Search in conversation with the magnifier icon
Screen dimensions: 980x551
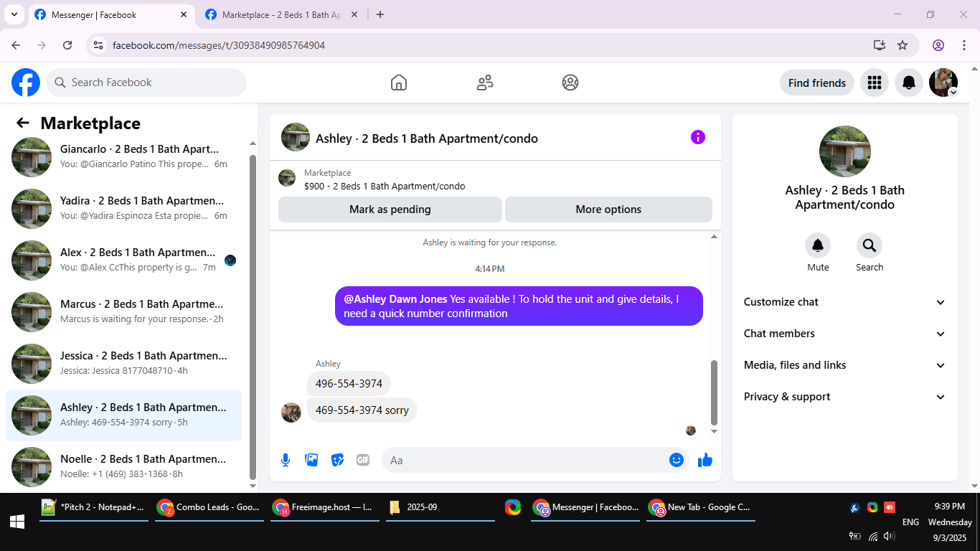tap(870, 246)
